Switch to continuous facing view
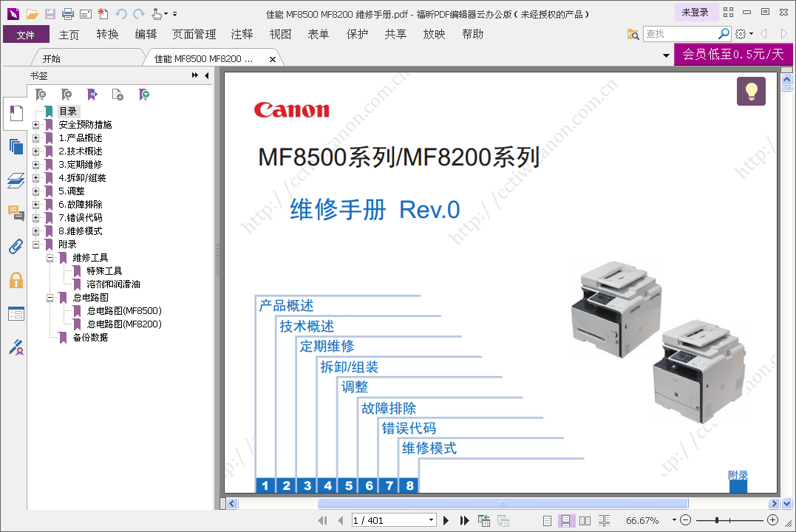This screenshot has height=532, width=796. pos(604,520)
